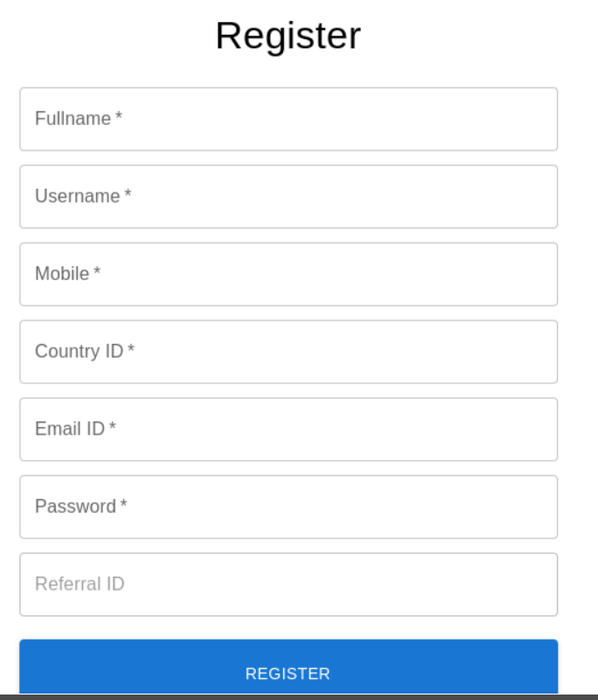Tap the required marker next to Mobile
This screenshot has width=598, height=700.
point(97,273)
